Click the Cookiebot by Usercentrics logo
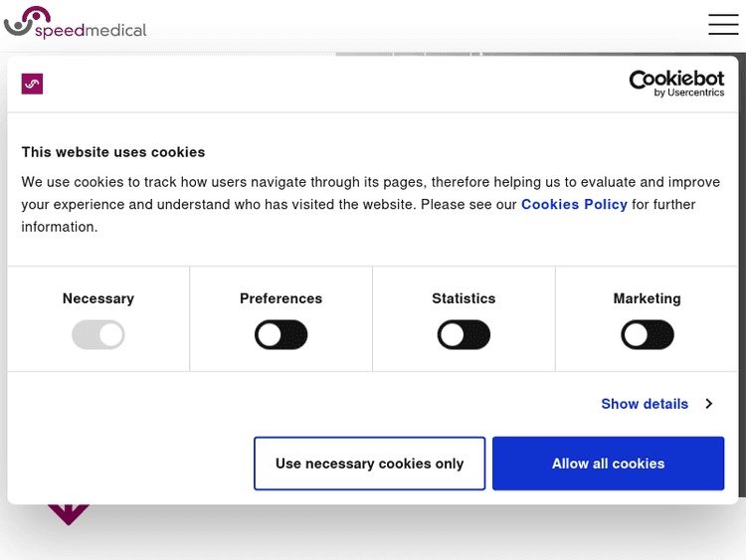Screen dimensions: 746x560 pos(676,84)
